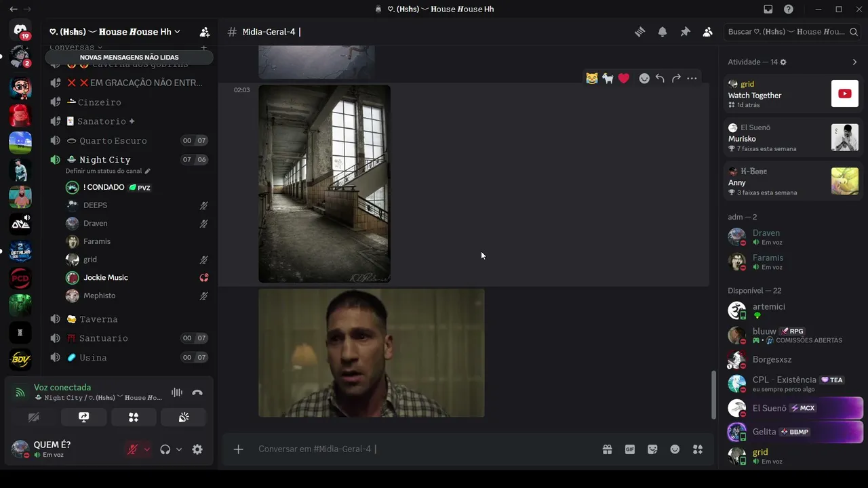Open the GIF picker
Viewport: 868px width, 488px height.
[x=630, y=449]
